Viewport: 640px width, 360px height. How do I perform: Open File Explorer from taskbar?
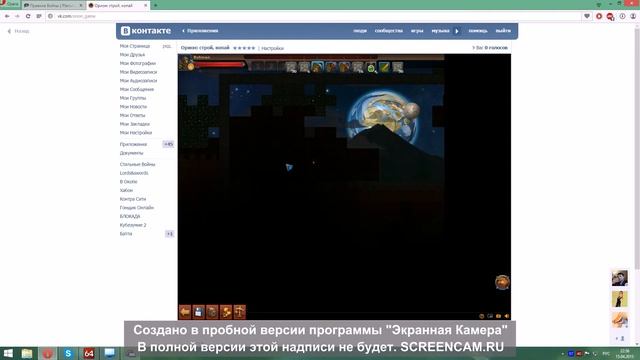click(27, 353)
